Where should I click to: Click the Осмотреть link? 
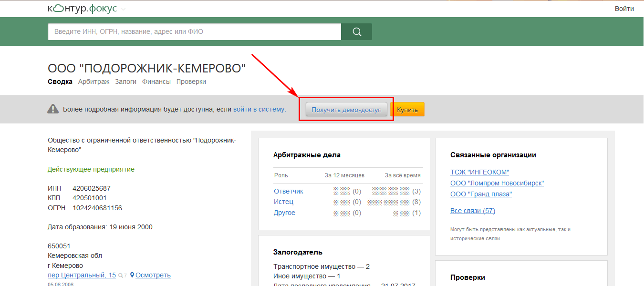pyautogui.click(x=153, y=275)
